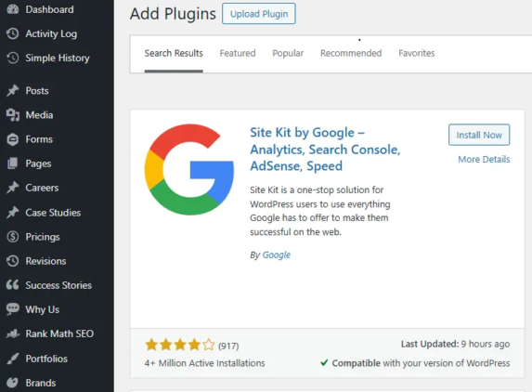Click the Media library icon
Image resolution: width=532 pixels, height=392 pixels.
[13, 115]
